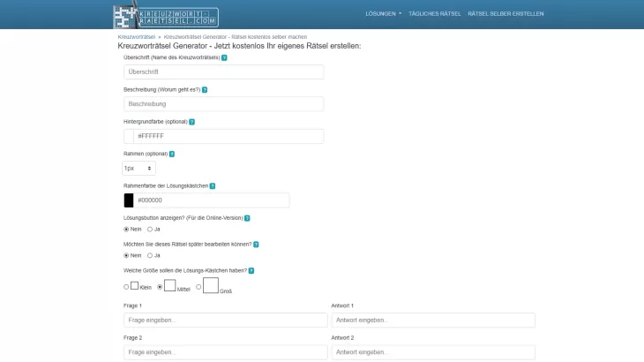Click the black frame color swatch

pyautogui.click(x=129, y=200)
